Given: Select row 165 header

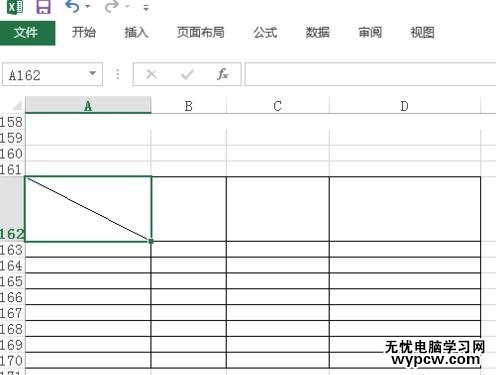Looking at the screenshot, I should coord(12,281).
